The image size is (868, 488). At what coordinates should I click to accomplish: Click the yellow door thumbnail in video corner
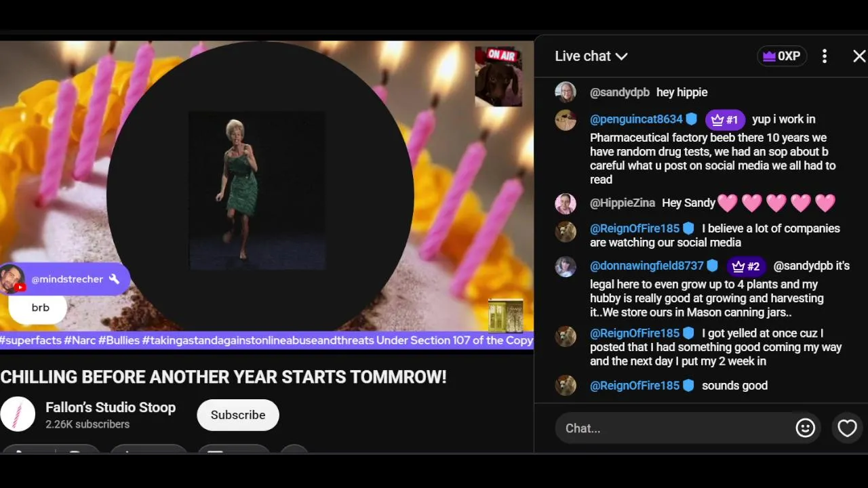coord(505,316)
